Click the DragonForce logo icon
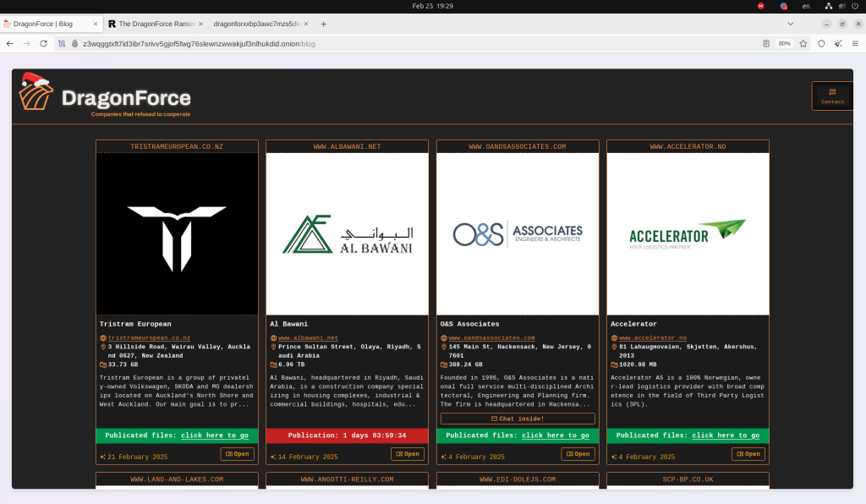The width and height of the screenshot is (866, 504). pos(36,91)
